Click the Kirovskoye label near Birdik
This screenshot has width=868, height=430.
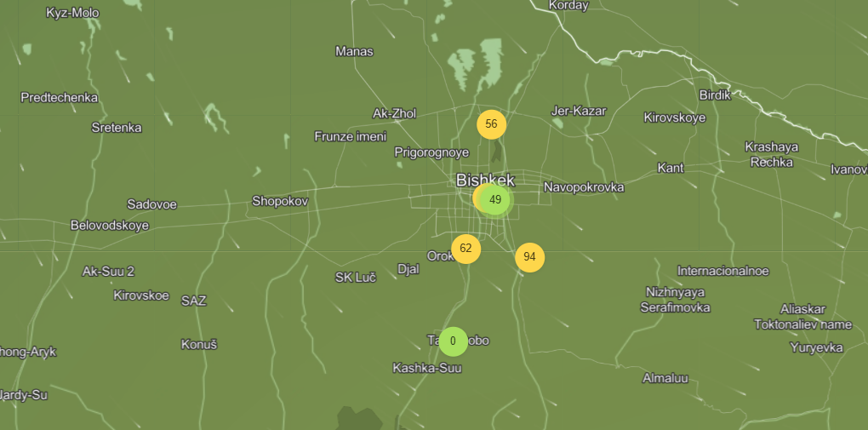pyautogui.click(x=674, y=118)
